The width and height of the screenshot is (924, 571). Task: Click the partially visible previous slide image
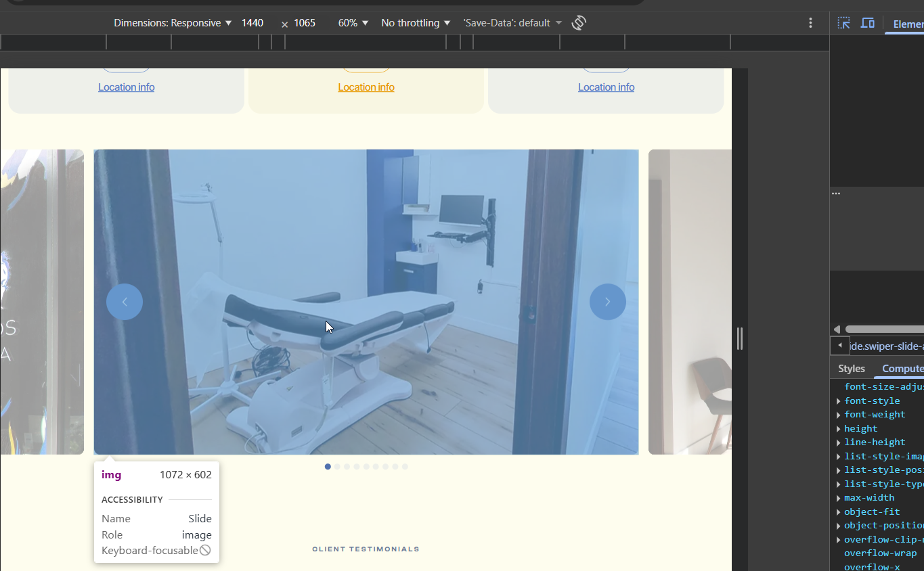pos(42,302)
